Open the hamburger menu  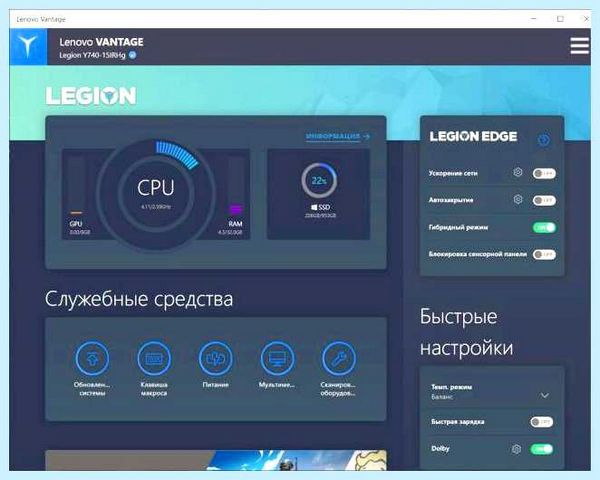579,46
